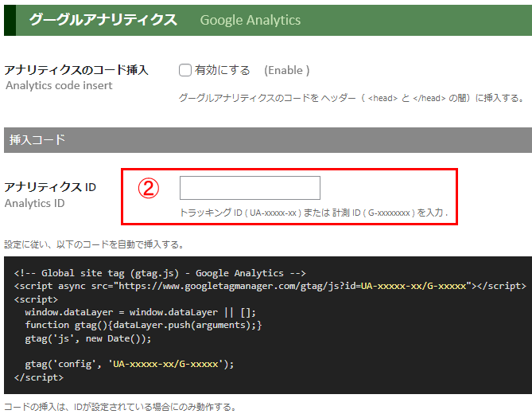Image resolution: width=532 pixels, height=414 pixels.
Task: Click the 挿入コード section bar
Action: (x=268, y=140)
